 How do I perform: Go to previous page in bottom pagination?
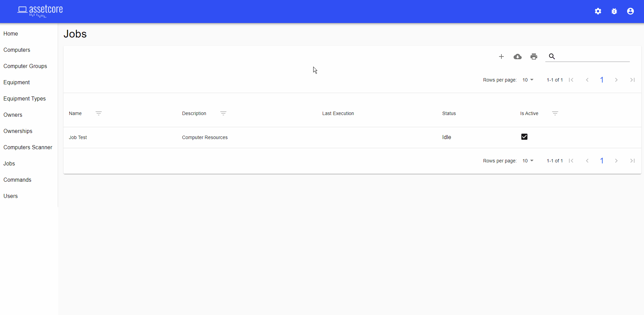click(x=587, y=161)
